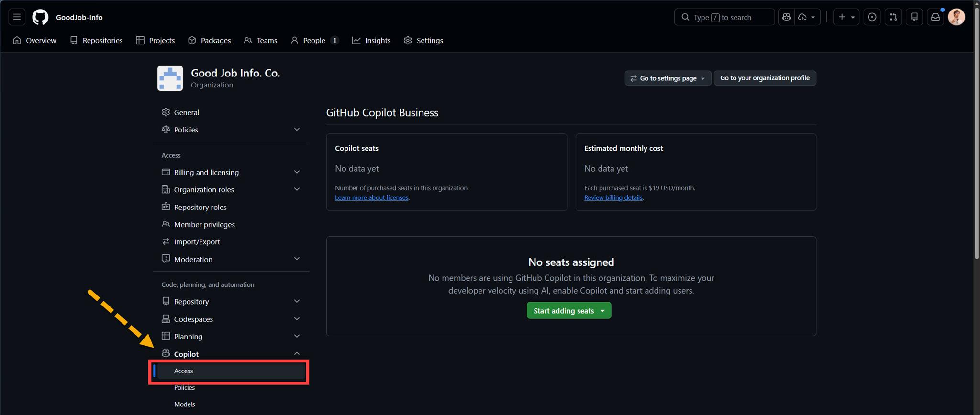Open the Repositories icon in header
This screenshot has height=415, width=980.
[x=914, y=17]
